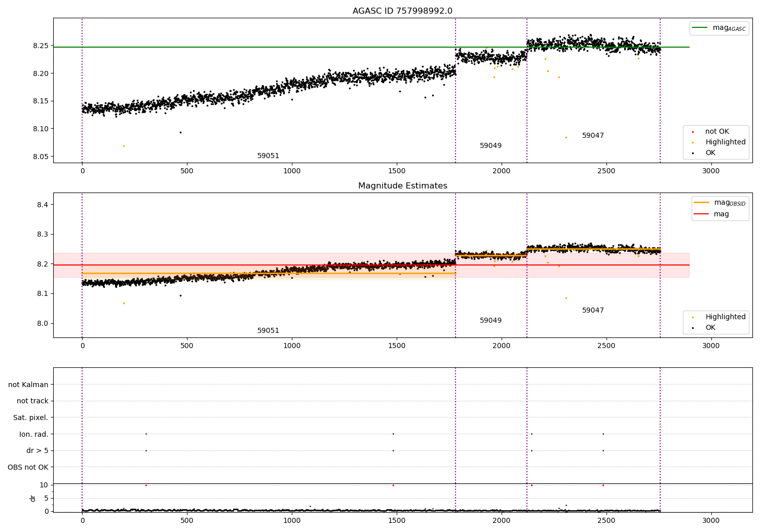Click the 5 tick on the dr axis
The width and height of the screenshot is (760, 532).
[x=46, y=499]
